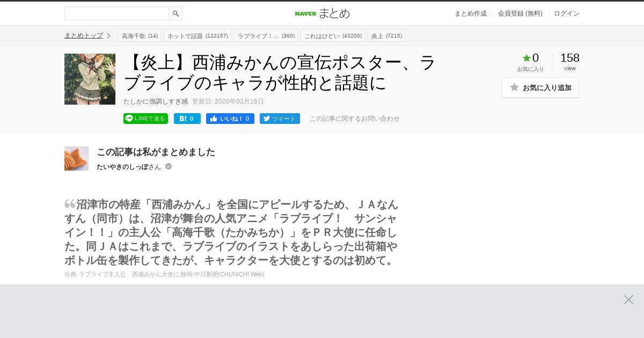Screen dimensions: 644x338
Task: Click ログイン in the header
Action: point(567,13)
